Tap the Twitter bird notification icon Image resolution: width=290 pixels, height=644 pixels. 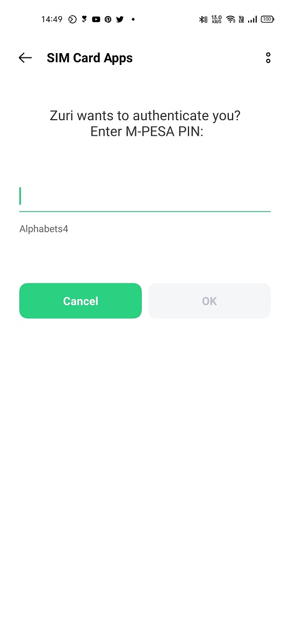coord(120,19)
